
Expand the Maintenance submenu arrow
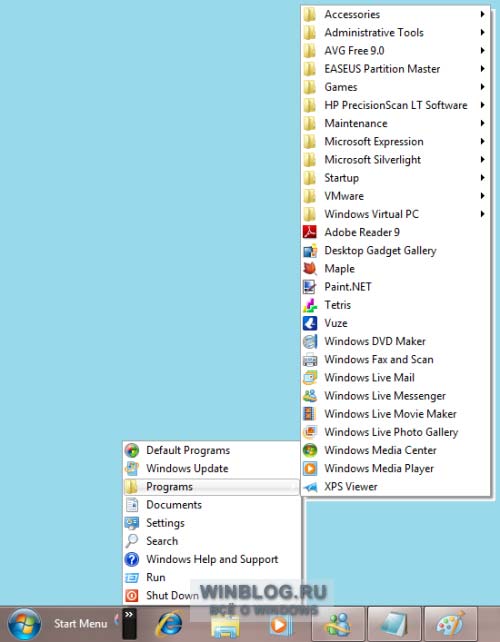482,123
